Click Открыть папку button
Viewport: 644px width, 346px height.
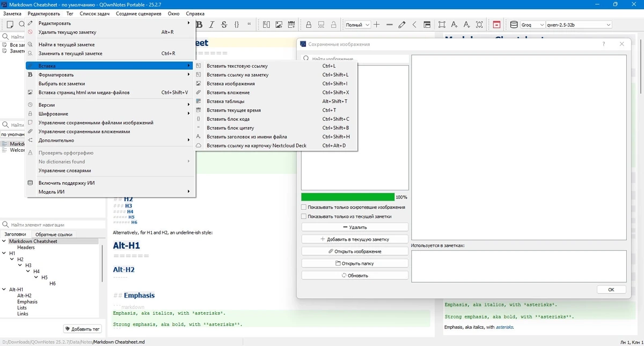pos(355,263)
